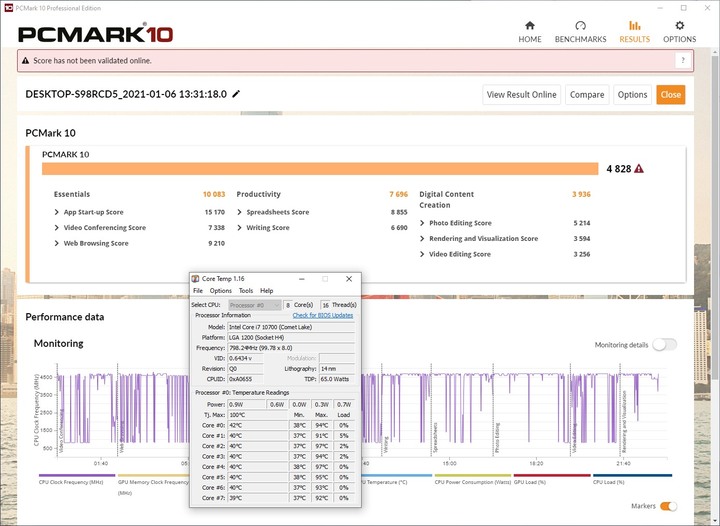The image size is (720, 526).
Task: Click Spreadsheets marker in monitoring chart
Action: tap(435, 437)
